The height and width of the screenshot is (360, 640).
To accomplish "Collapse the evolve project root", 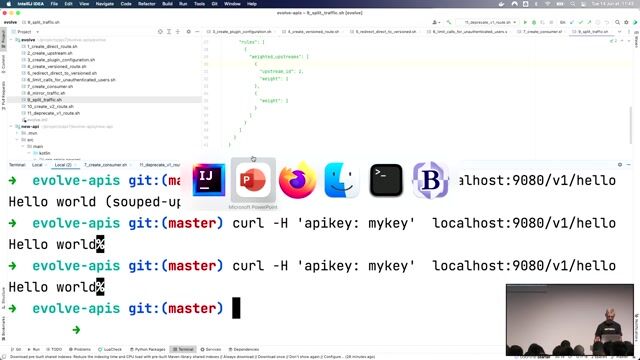I will [x=11, y=40].
